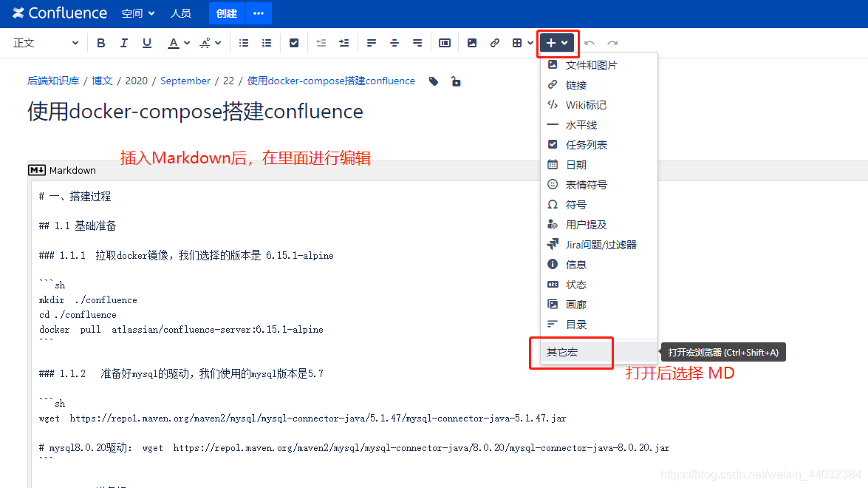Click the wget mysql-connector-java-5.1.47.jar line
This screenshot has width=868, height=488.
pos(302,418)
